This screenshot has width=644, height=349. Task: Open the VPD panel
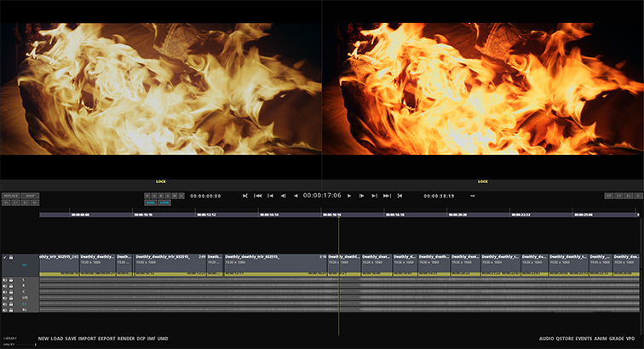pos(630,338)
